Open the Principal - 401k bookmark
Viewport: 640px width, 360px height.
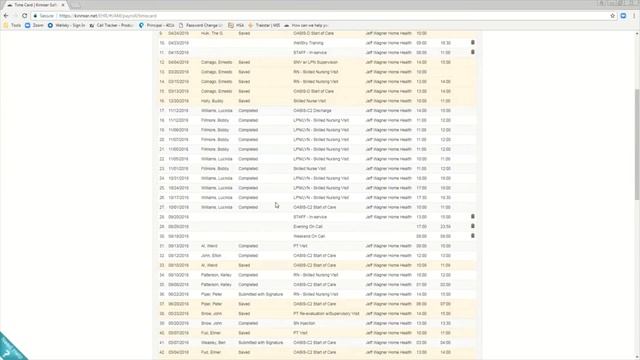coord(157,25)
